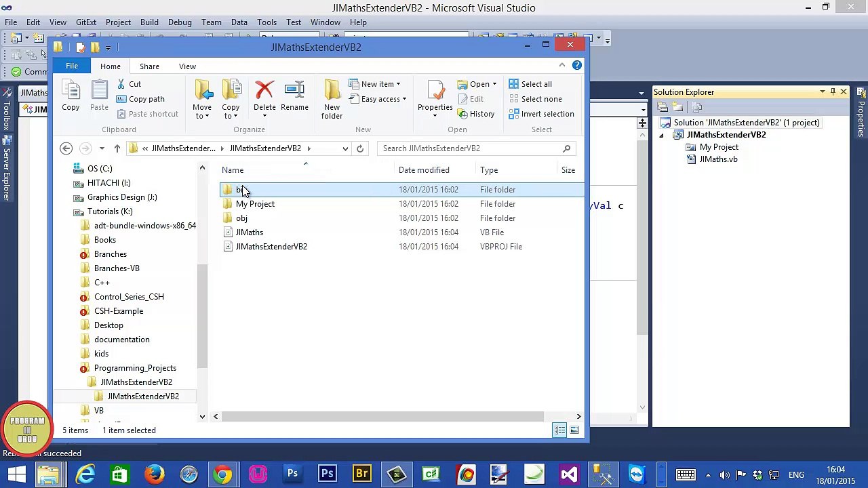Open Solution Explorer window position dropdown
This screenshot has width=868, height=488.
point(823,92)
